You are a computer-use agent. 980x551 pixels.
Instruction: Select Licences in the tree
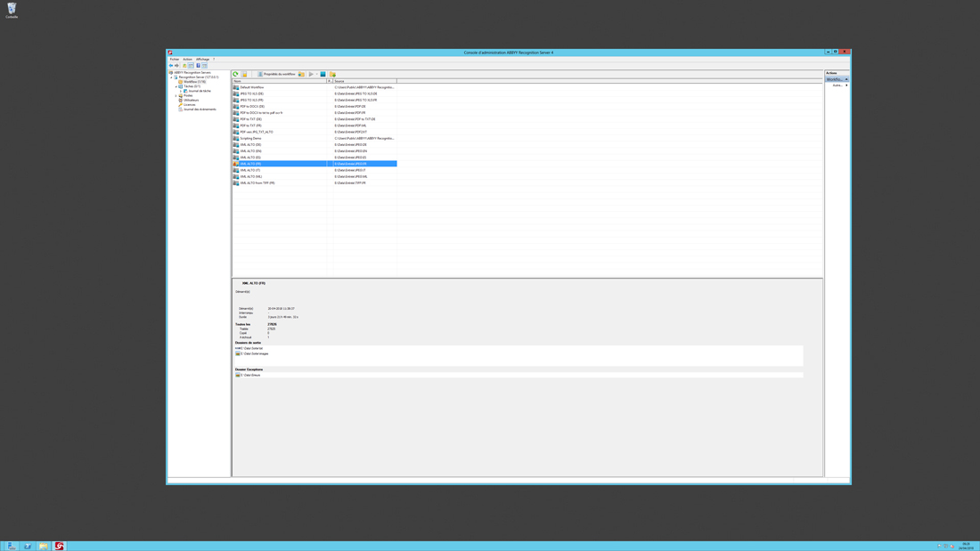coord(189,105)
